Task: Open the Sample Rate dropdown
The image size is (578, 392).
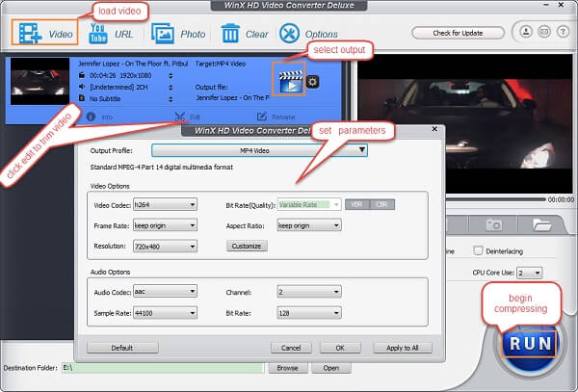Action: tap(165, 313)
